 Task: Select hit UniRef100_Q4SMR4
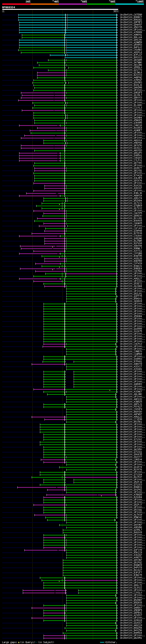tap(131, 118)
